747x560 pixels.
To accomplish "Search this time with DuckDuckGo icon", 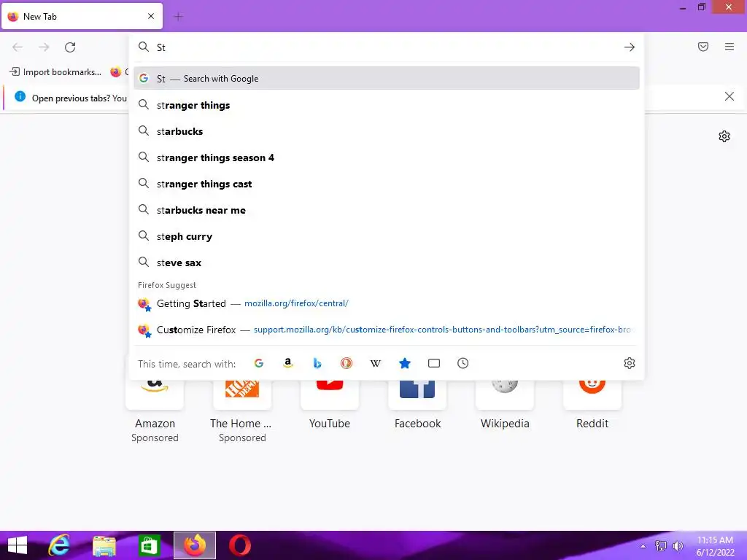I will point(347,363).
